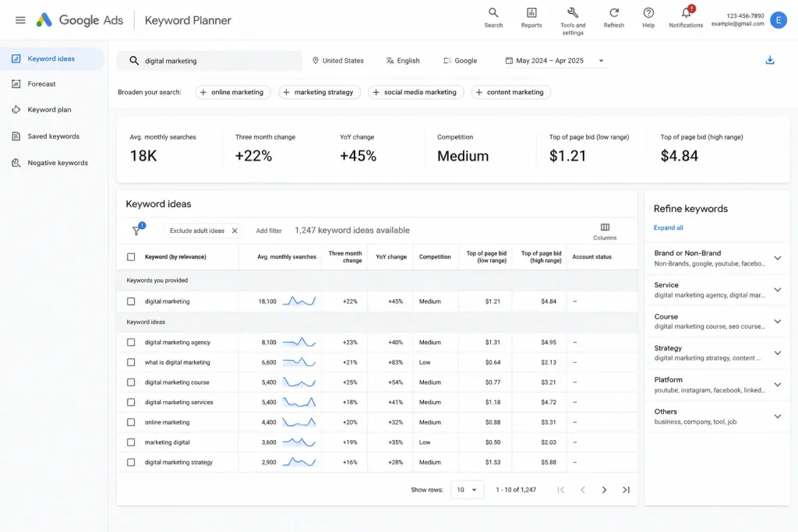This screenshot has width=798, height=532.
Task: Check the marketing digital row
Action: pyautogui.click(x=131, y=442)
